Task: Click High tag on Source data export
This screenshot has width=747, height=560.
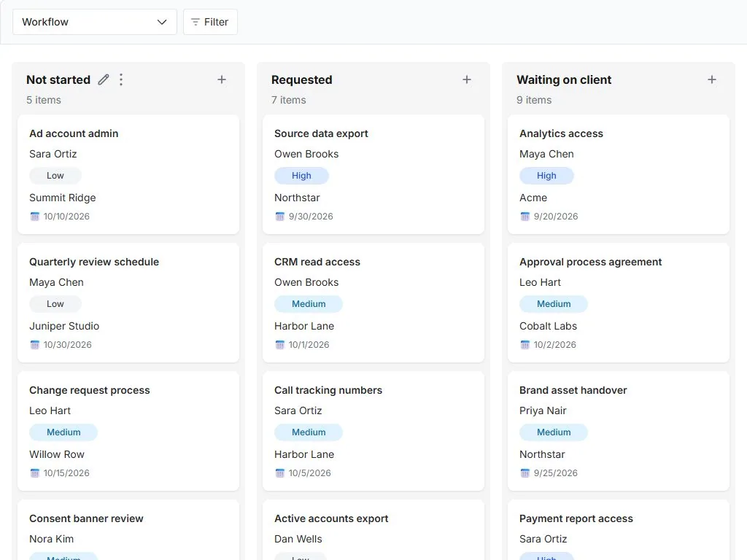Action: (301, 176)
